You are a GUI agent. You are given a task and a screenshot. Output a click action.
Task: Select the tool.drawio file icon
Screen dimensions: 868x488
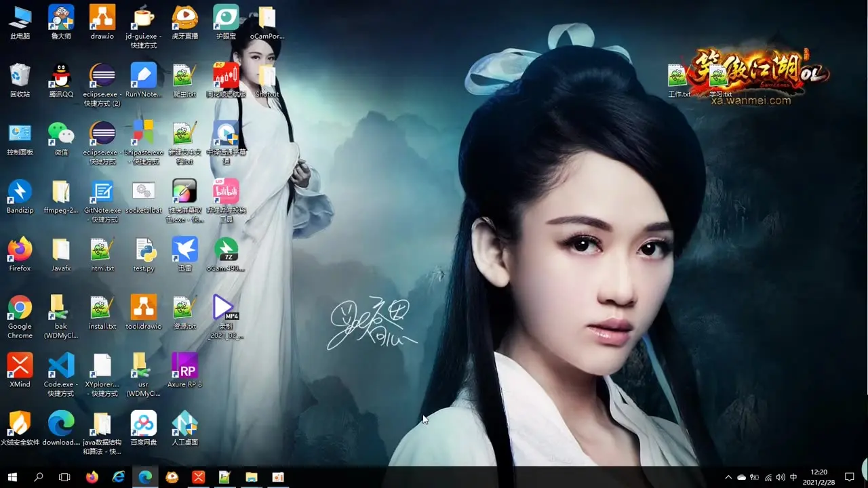(x=144, y=312)
